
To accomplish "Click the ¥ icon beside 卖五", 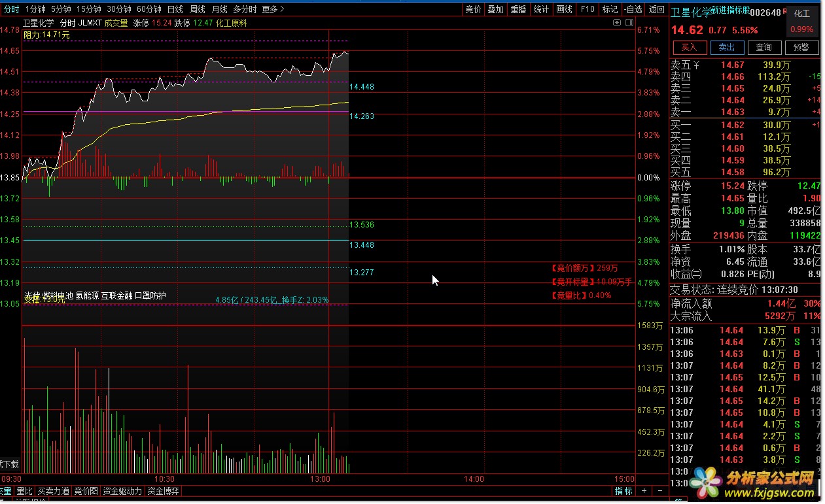I will click(697, 65).
